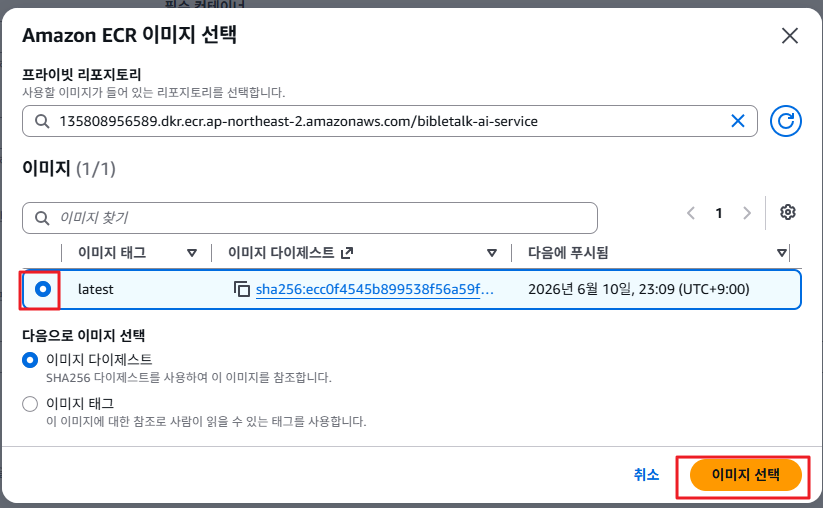Click page number 1 in pagination
Image resolution: width=823 pixels, height=508 pixels.
(719, 213)
